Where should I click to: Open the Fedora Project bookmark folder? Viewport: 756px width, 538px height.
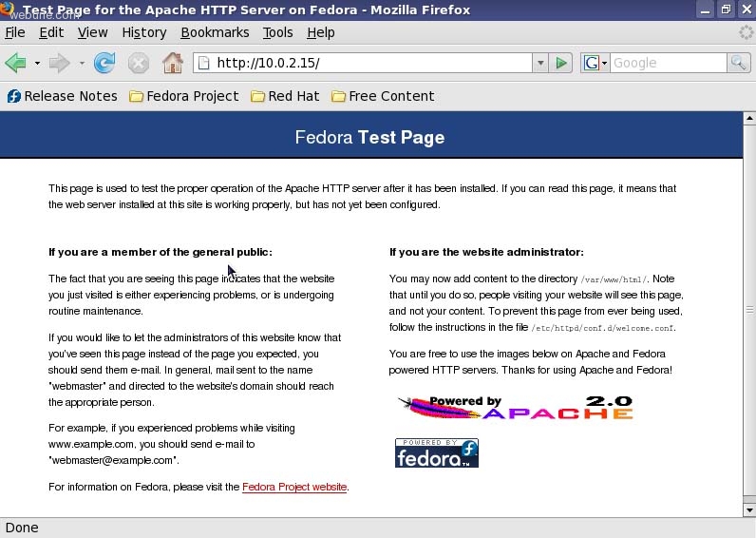click(183, 96)
